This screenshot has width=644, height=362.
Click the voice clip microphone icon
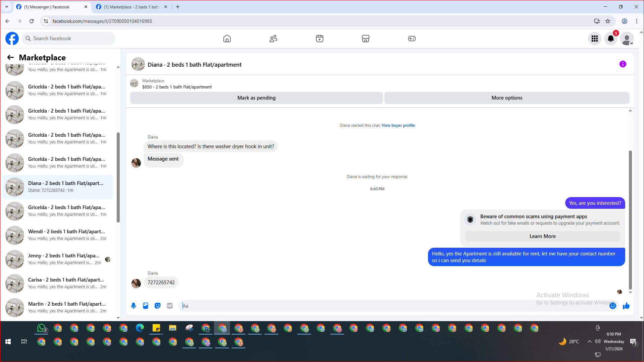[133, 306]
